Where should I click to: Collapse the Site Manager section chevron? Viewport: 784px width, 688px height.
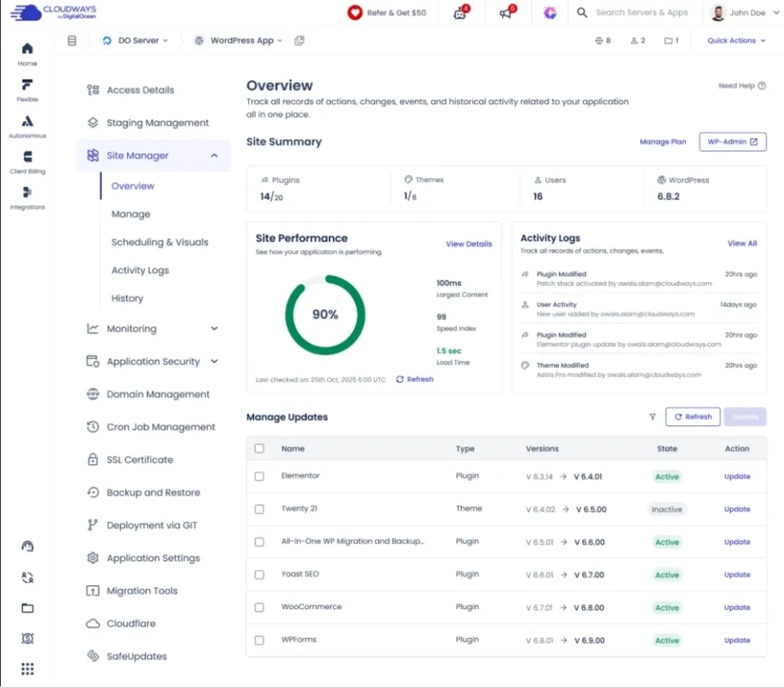point(214,156)
